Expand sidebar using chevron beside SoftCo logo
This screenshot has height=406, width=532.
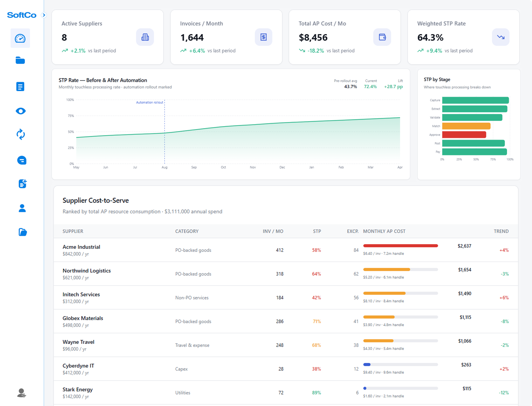44,15
